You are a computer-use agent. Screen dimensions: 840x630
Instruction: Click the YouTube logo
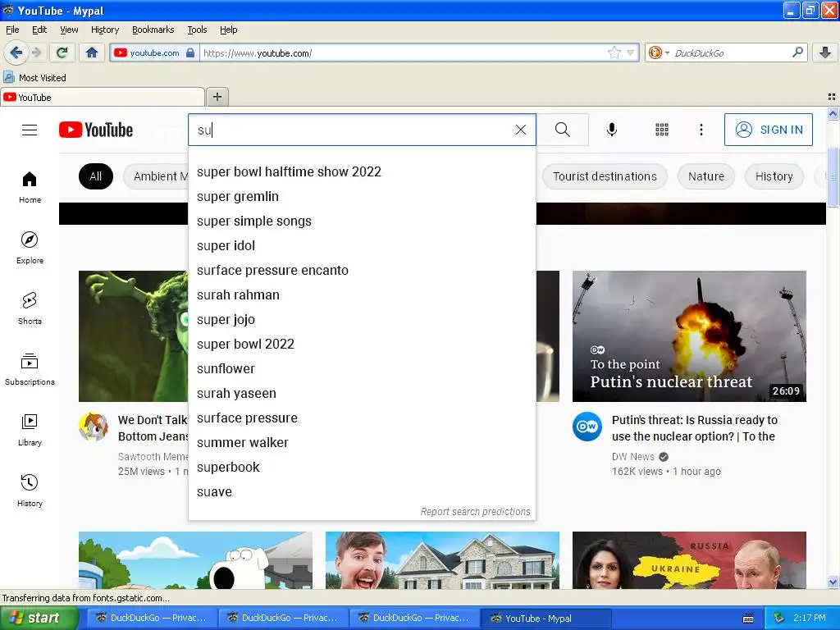pos(96,130)
